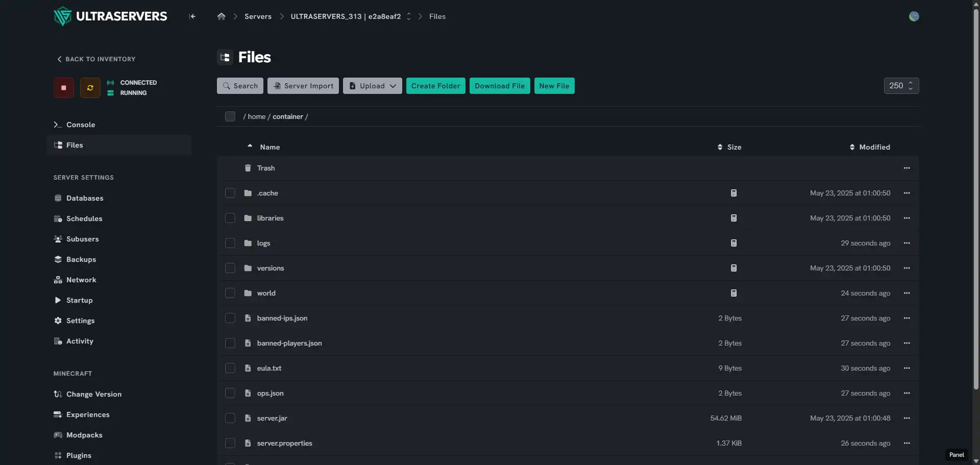Check the libraries folder checkbox
The height and width of the screenshot is (465, 980).
[x=230, y=218]
